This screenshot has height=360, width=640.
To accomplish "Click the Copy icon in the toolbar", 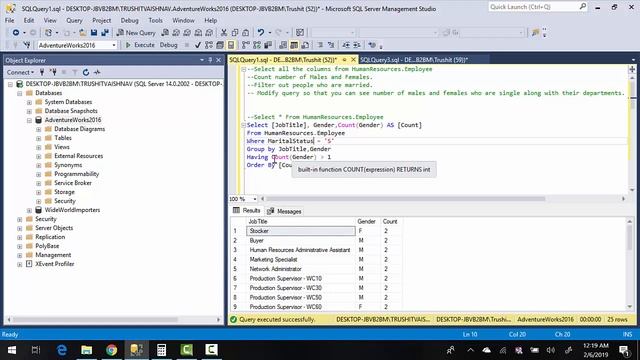I will tap(235, 33).
